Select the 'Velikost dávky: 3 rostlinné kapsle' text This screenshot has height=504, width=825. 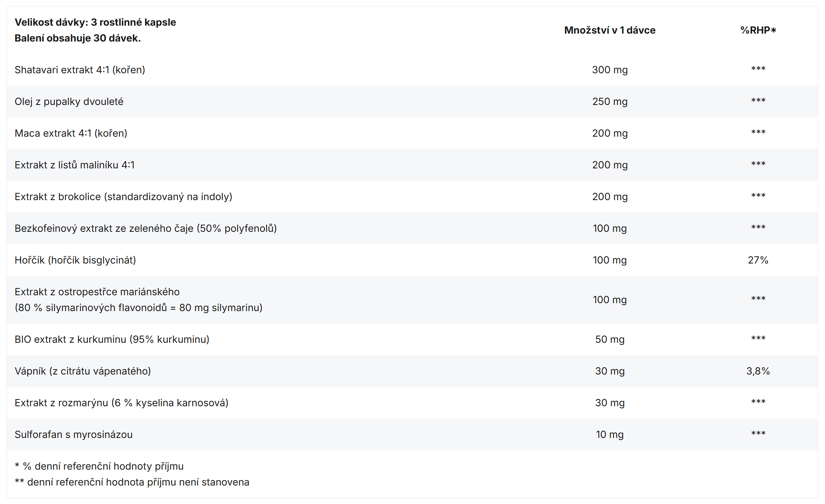pyautogui.click(x=95, y=22)
